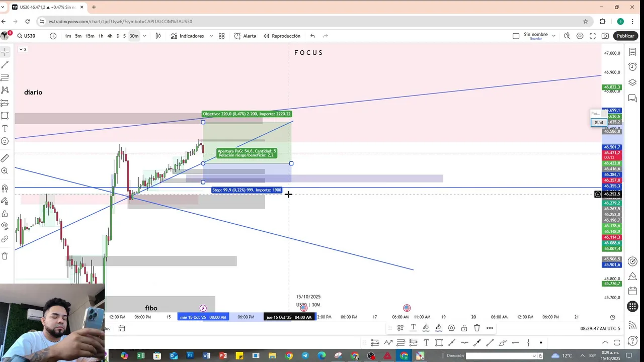Switch to the 4h timeframe
The height and width of the screenshot is (362, 644).
tap(110, 36)
